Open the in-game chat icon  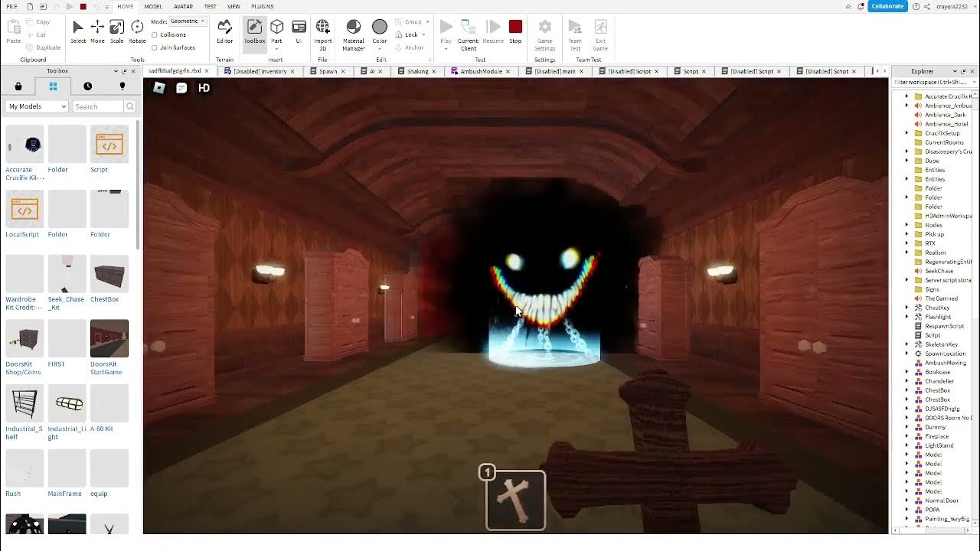tap(181, 88)
